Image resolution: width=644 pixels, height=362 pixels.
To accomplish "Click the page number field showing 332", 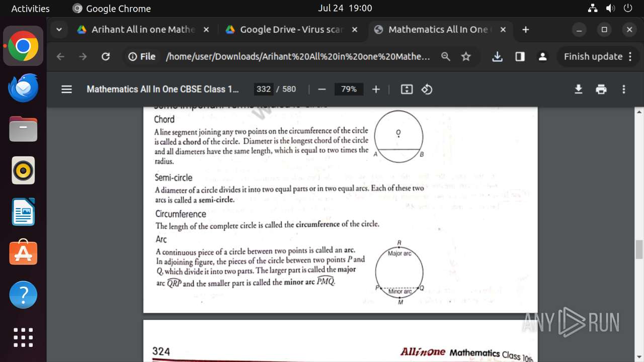I will [x=264, y=89].
